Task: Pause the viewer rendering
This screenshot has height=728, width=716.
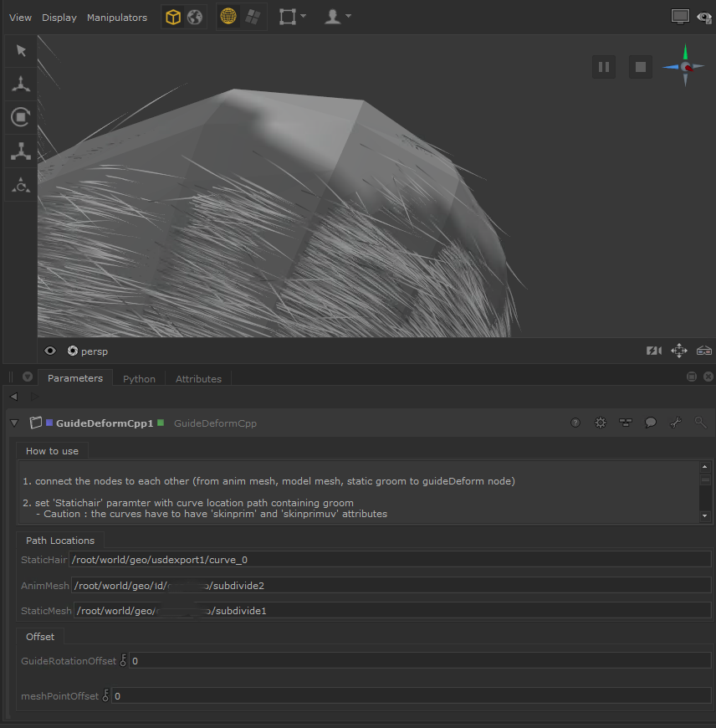Action: (x=603, y=67)
